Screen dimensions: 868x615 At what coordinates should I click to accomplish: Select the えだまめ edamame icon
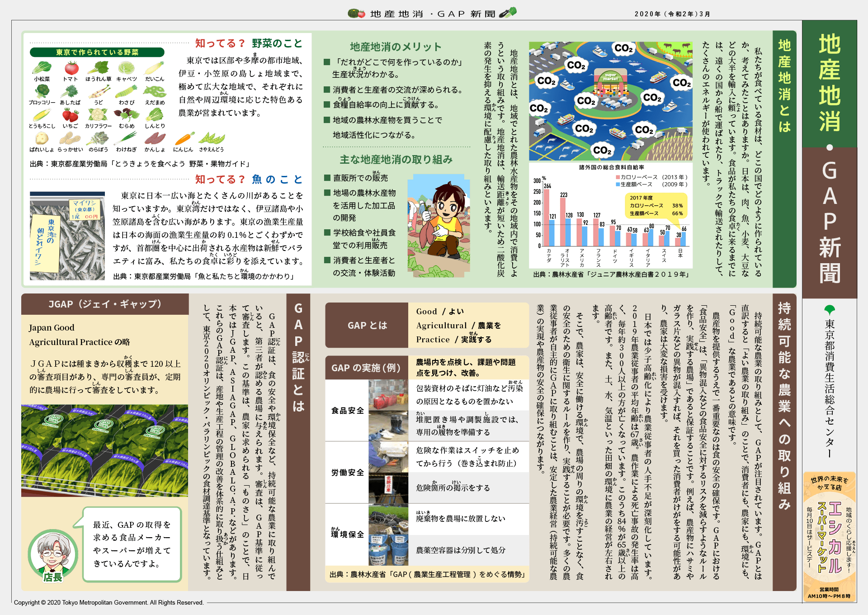155,91
